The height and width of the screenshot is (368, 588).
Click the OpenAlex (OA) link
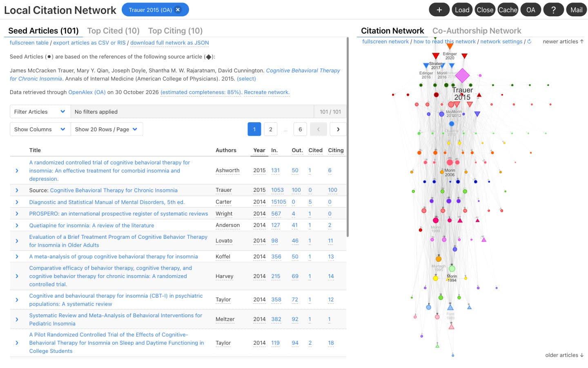[x=87, y=92]
